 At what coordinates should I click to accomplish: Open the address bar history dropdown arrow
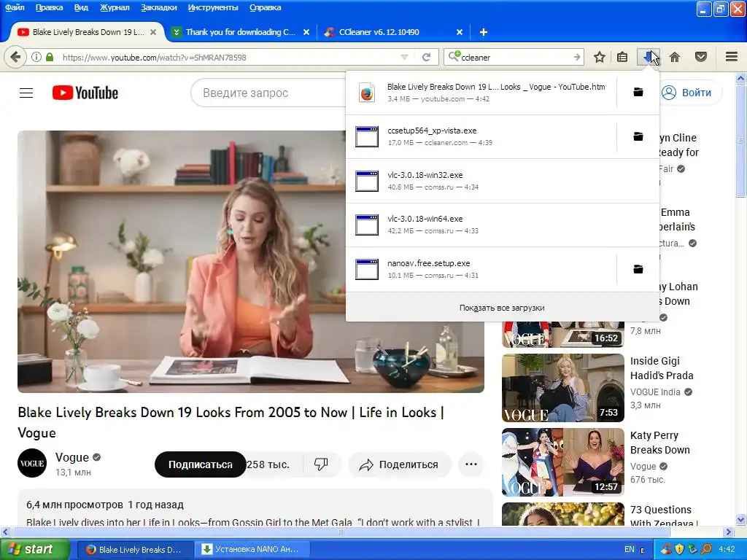(404, 57)
